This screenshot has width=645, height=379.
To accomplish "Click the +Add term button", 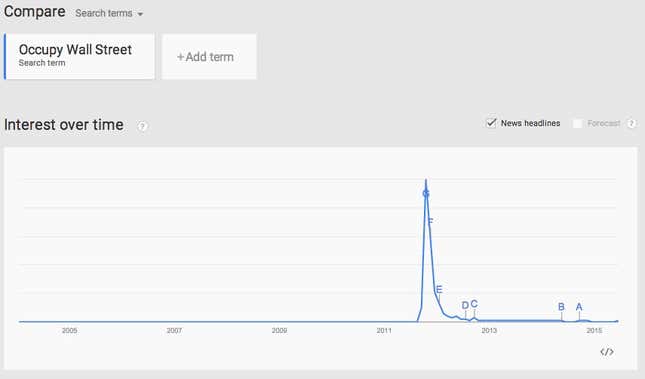I will [209, 57].
